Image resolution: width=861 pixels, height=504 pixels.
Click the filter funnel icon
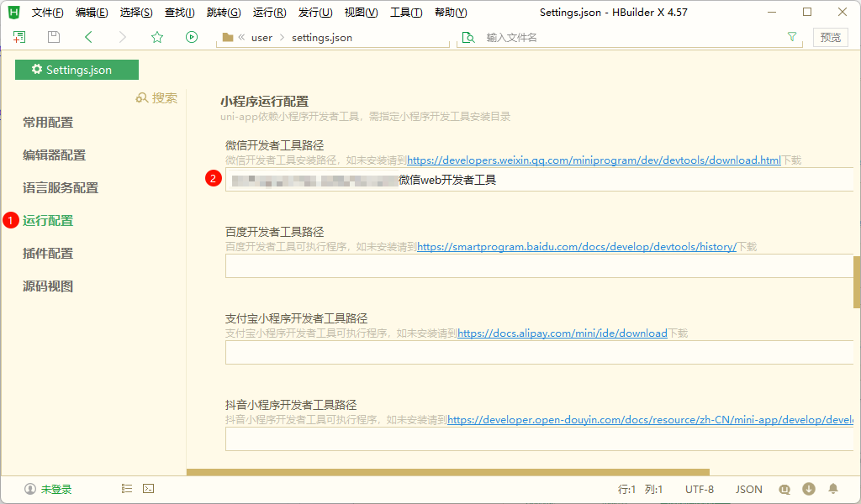pyautogui.click(x=791, y=37)
